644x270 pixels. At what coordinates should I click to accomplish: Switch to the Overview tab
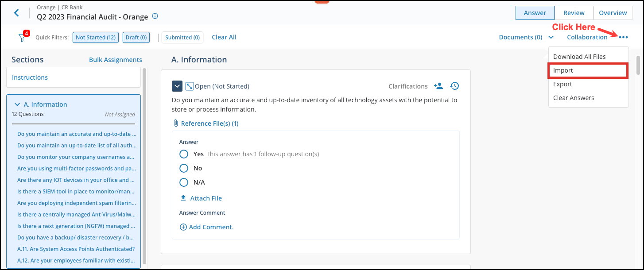pyautogui.click(x=613, y=13)
